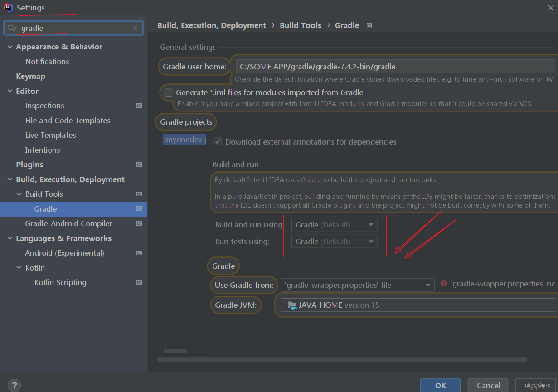Open File and Code Templates settings

(x=68, y=121)
